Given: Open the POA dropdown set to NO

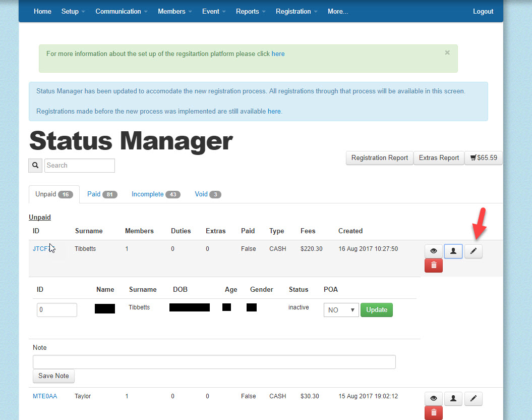Looking at the screenshot, I should pyautogui.click(x=341, y=310).
